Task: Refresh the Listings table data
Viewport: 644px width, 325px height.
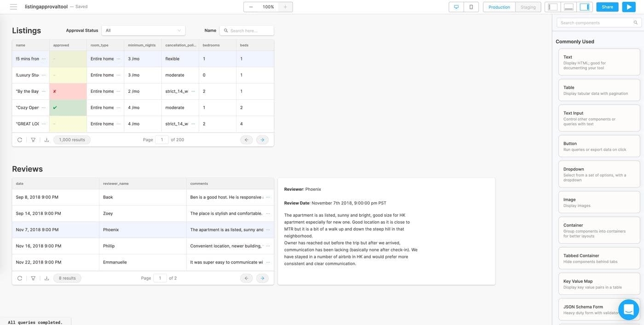Action: point(20,140)
